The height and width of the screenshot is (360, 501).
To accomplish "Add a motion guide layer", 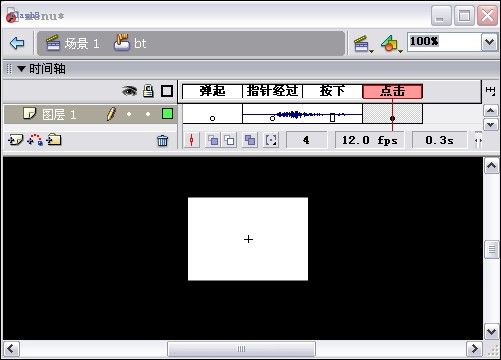I will pyautogui.click(x=35, y=140).
